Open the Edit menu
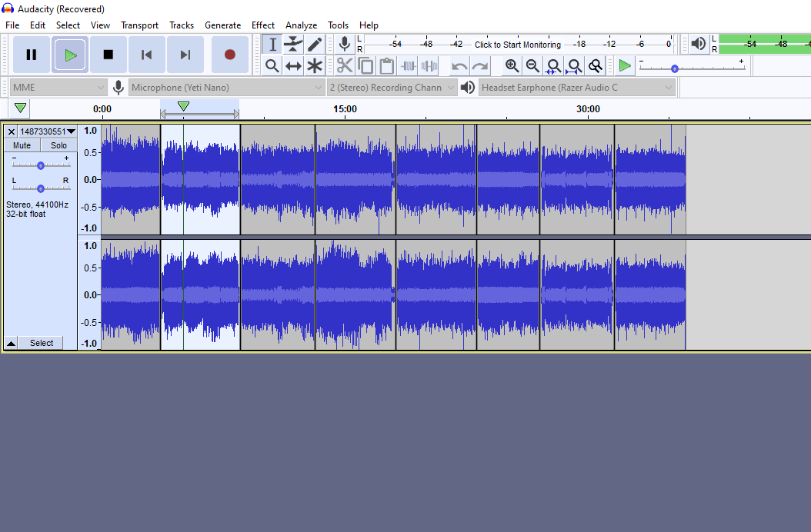Screen dimensions: 811x532 click(38, 25)
